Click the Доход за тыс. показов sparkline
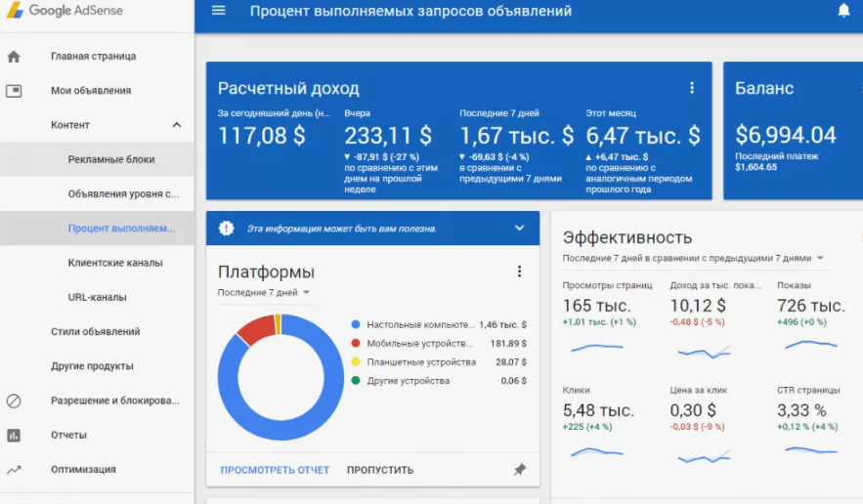 pyautogui.click(x=704, y=352)
